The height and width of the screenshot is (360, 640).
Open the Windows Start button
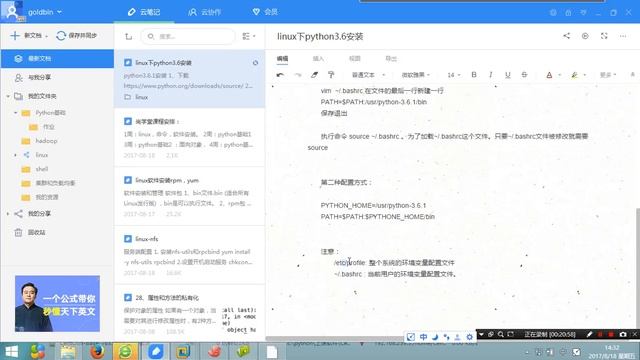pos(11,351)
